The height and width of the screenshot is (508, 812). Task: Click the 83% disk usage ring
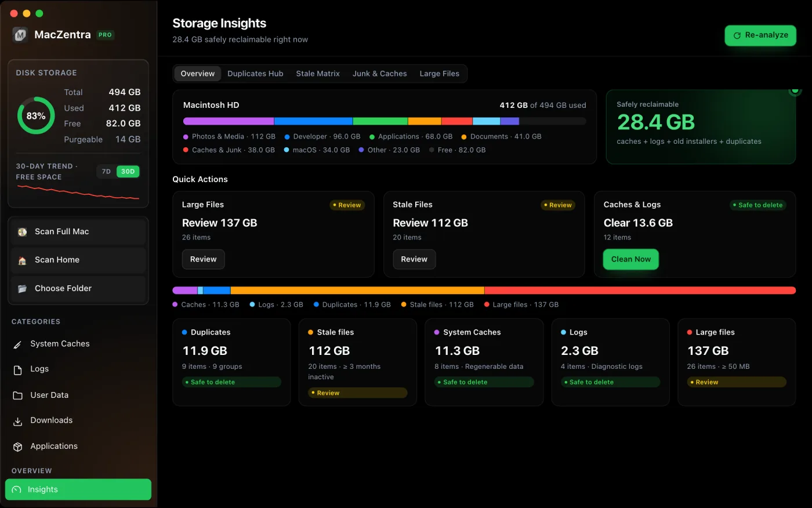[x=36, y=115]
